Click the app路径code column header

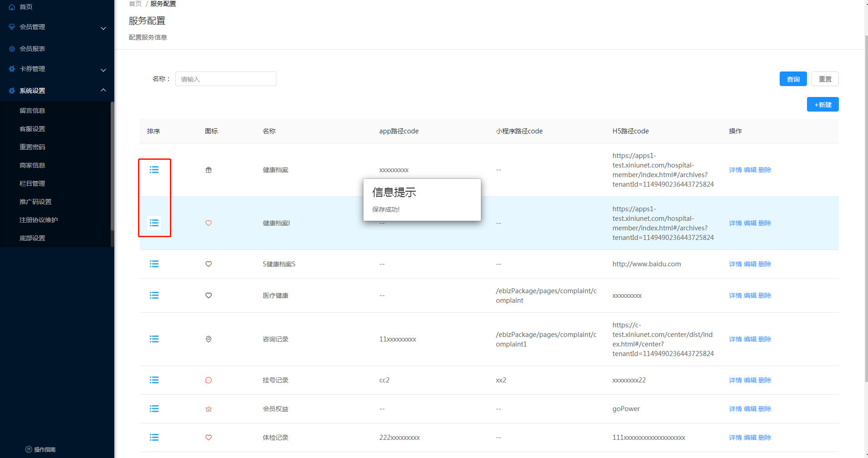click(399, 131)
